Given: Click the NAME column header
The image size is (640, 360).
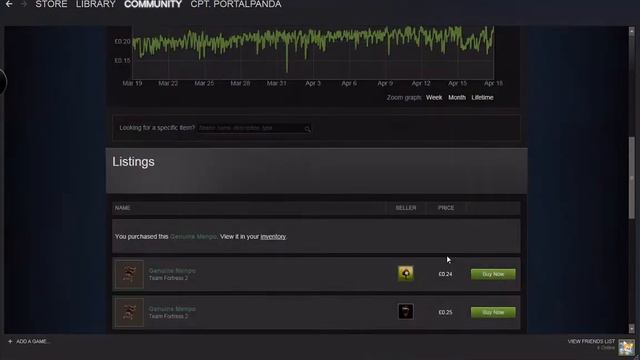Looking at the screenshot, I should click(122, 208).
